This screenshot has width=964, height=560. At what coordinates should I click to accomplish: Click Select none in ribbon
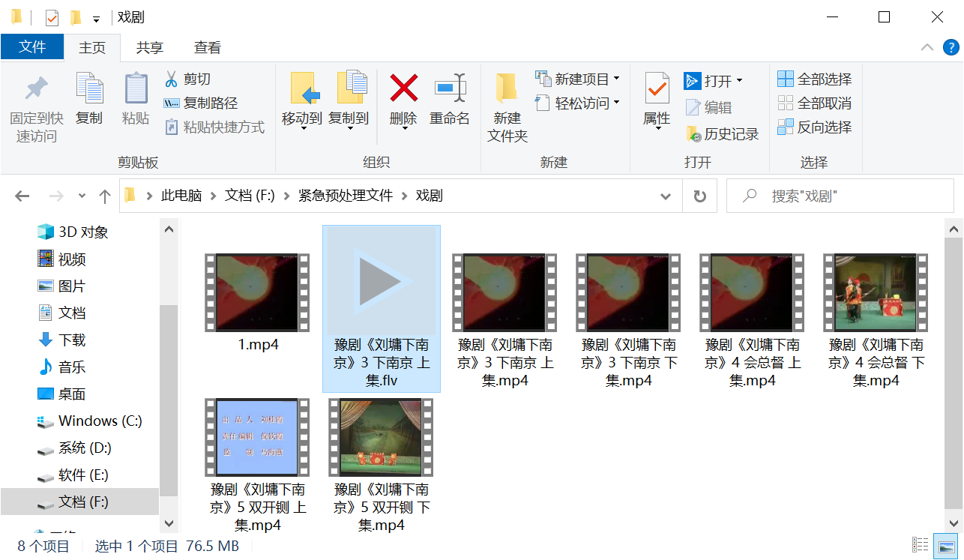pyautogui.click(x=815, y=103)
